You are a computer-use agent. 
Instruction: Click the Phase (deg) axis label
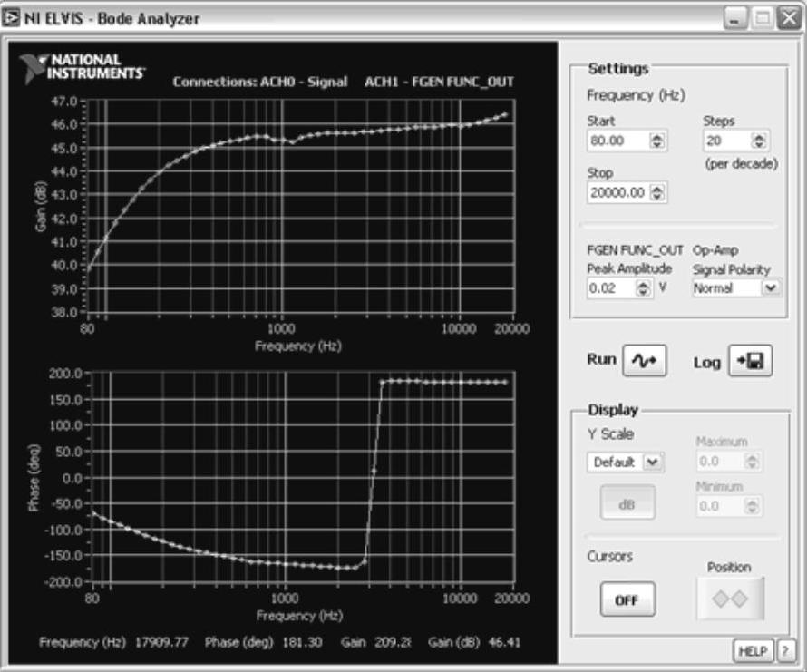34,477
